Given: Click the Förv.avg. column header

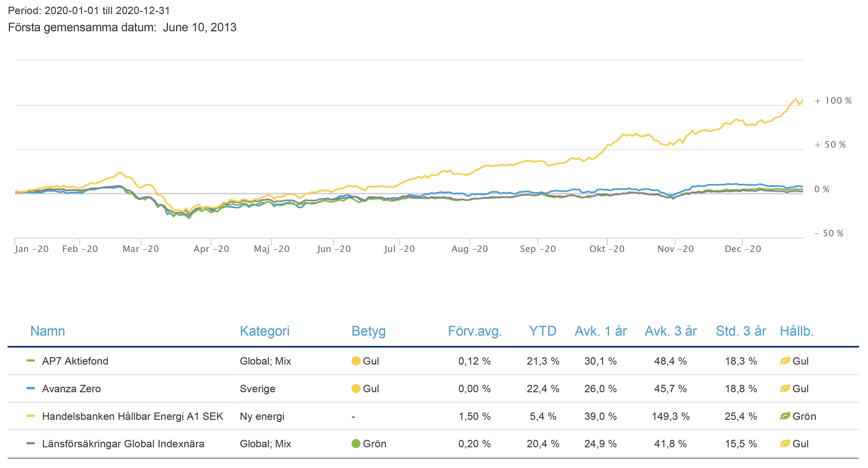Looking at the screenshot, I should [x=475, y=331].
